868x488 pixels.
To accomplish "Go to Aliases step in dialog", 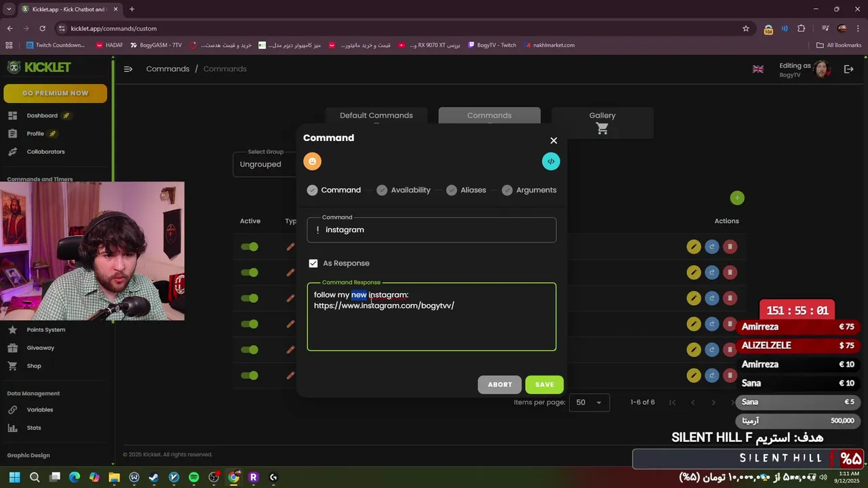I will 466,190.
